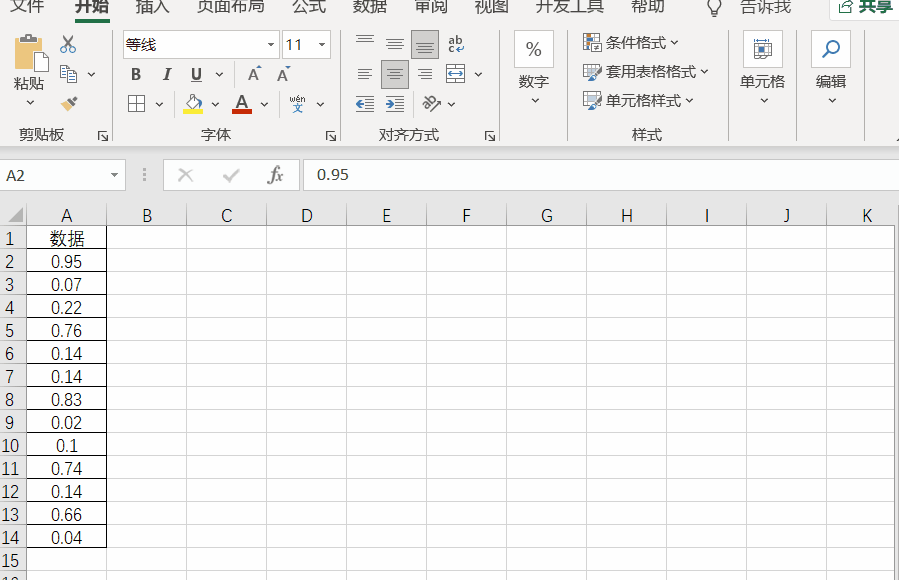
Task: Click the Paste clipboard icon
Action: pyautogui.click(x=30, y=54)
